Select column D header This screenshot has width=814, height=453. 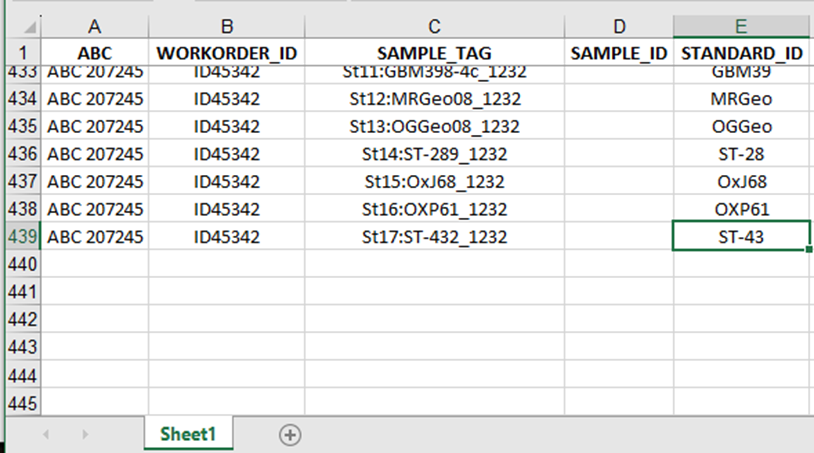tap(618, 25)
